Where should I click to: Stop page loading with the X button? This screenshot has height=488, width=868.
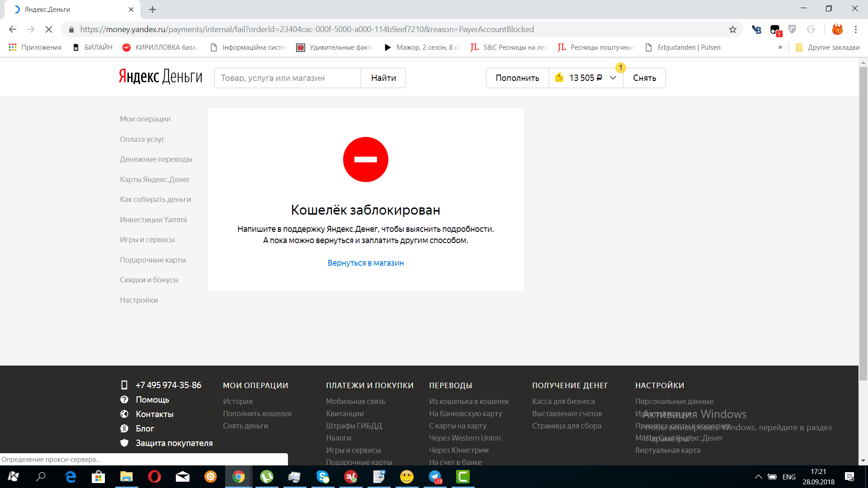click(49, 29)
